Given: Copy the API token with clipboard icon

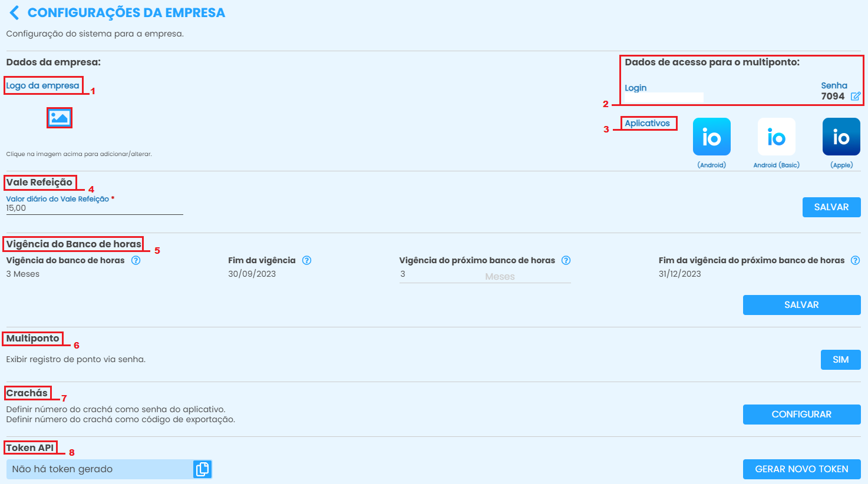Looking at the screenshot, I should coord(202,469).
